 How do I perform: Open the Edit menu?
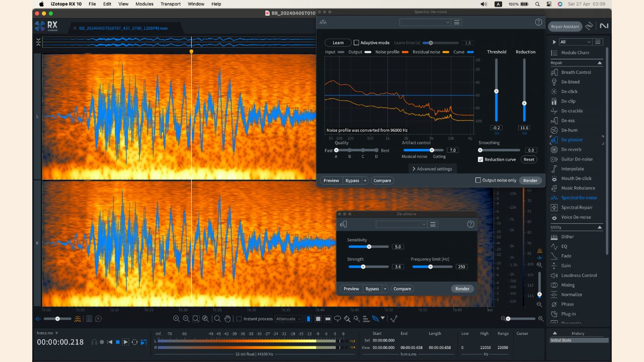pos(107,4)
